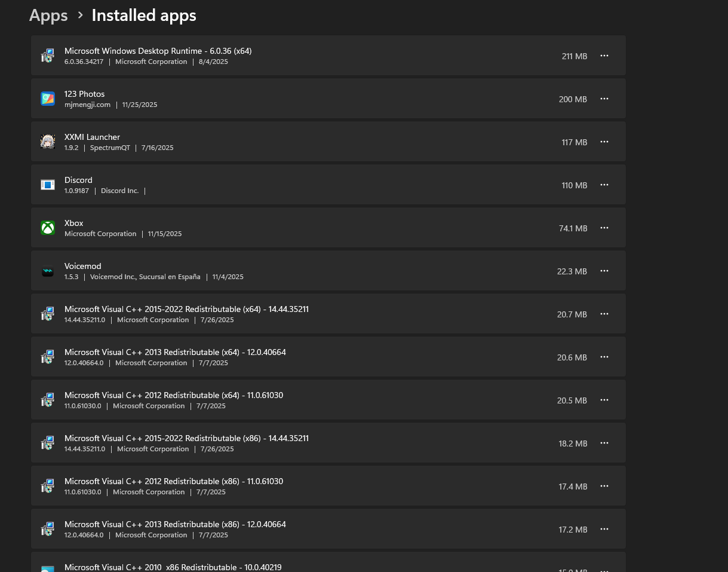
Task: Open options for Visual C++ 2013 x86
Action: point(604,529)
